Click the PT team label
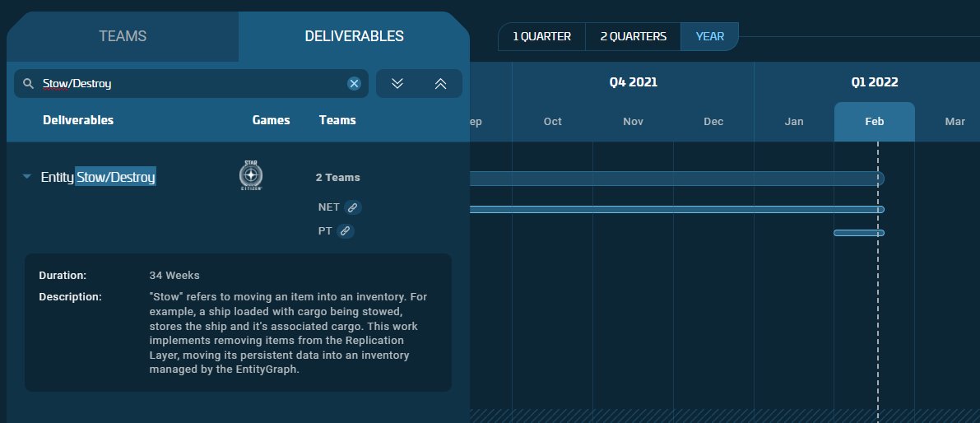 [x=325, y=231]
